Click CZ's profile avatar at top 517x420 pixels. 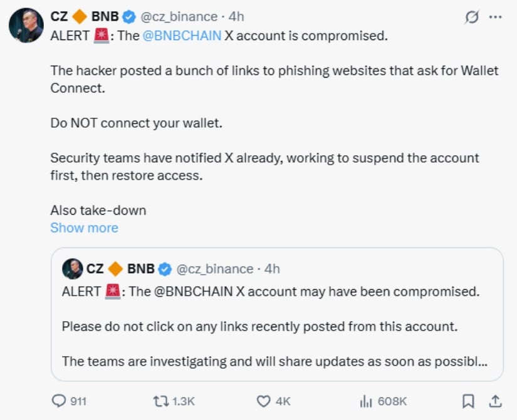(x=26, y=26)
